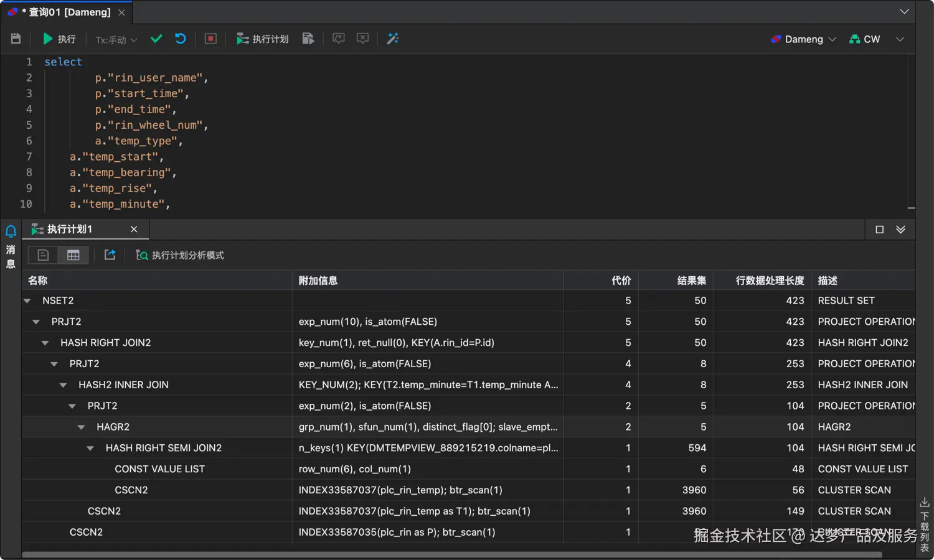This screenshot has width=934, height=560.
Task: Collapse PRJT2 node with exp_num(6)
Action: [x=54, y=364]
